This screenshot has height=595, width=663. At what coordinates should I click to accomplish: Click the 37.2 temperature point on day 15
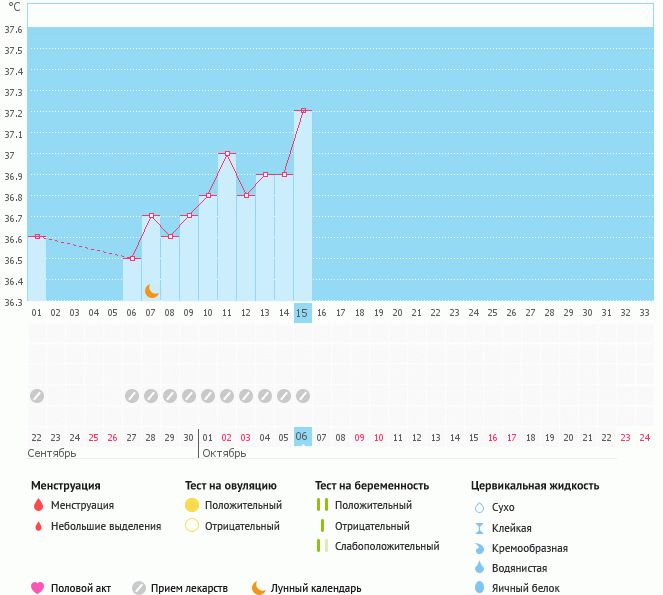(x=303, y=111)
